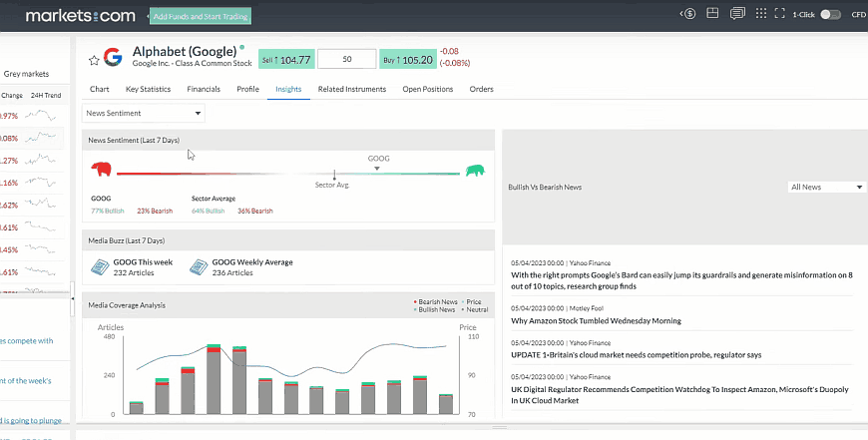Open the account balance dollar icon

pos(686,14)
